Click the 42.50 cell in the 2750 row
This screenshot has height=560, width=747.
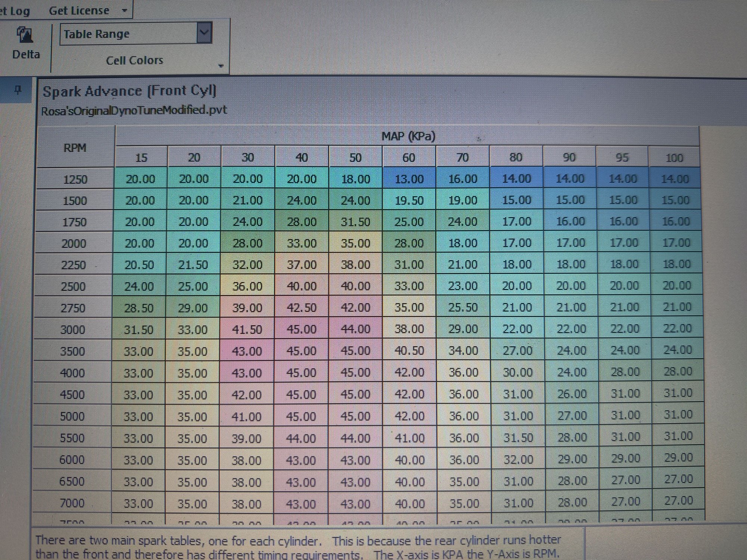click(x=301, y=308)
